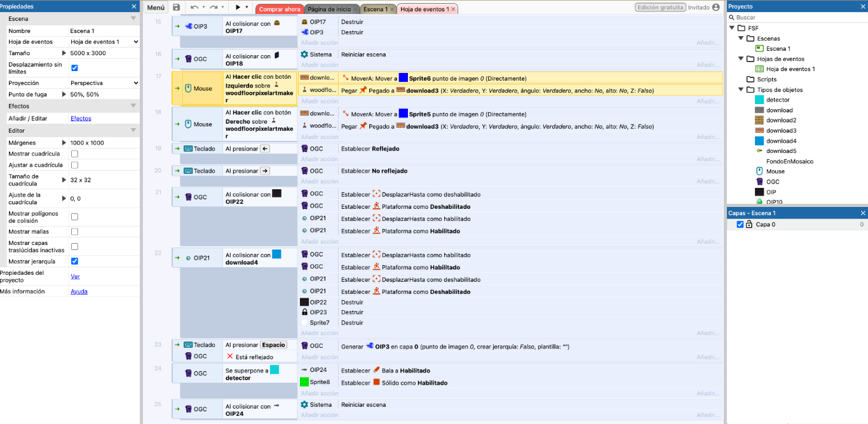
Task: Click the Sistema gear icon in event 16
Action: 304,55
